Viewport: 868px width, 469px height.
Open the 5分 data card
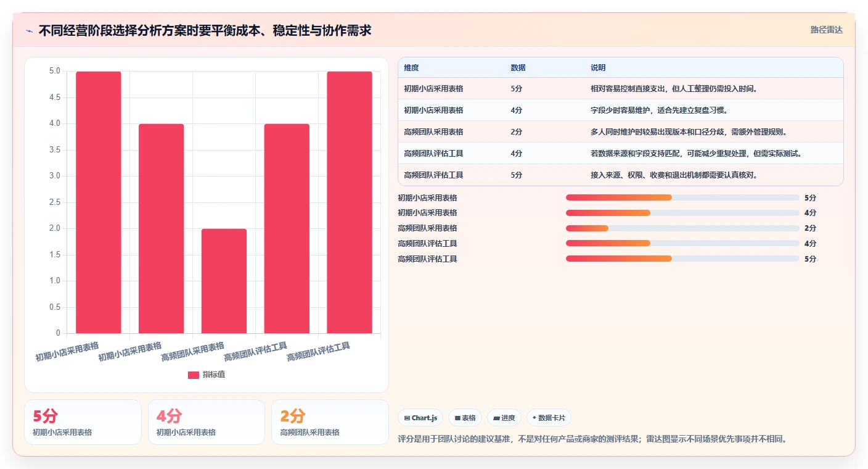(x=83, y=422)
